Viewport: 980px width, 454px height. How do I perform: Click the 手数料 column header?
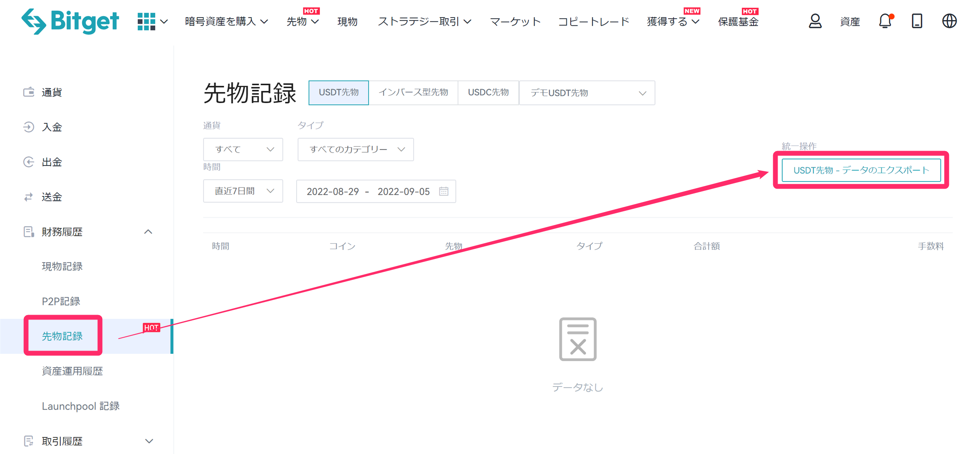[x=931, y=246]
